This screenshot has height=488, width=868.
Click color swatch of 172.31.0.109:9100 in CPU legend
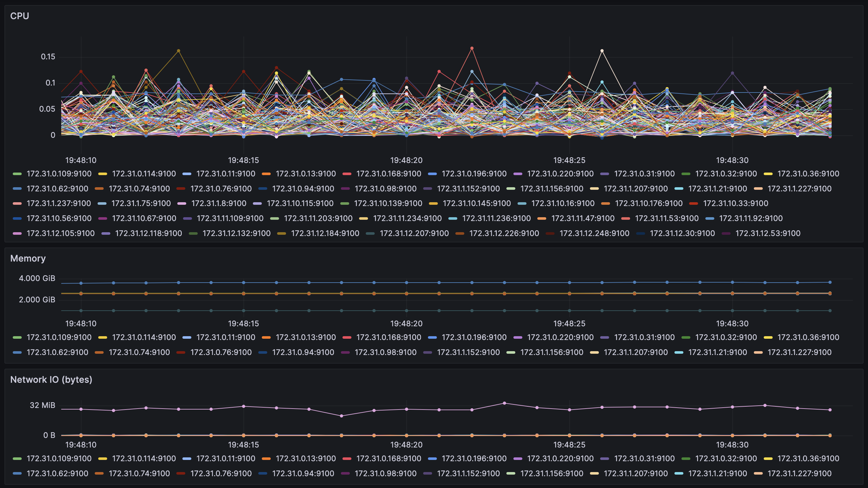point(17,174)
